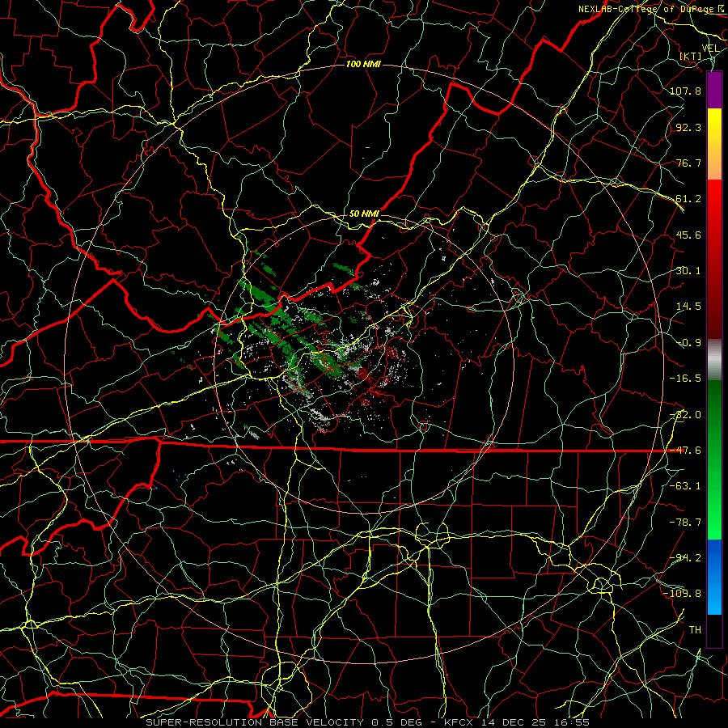Click the -94.2 legend value
The image size is (728, 728).
(x=685, y=558)
